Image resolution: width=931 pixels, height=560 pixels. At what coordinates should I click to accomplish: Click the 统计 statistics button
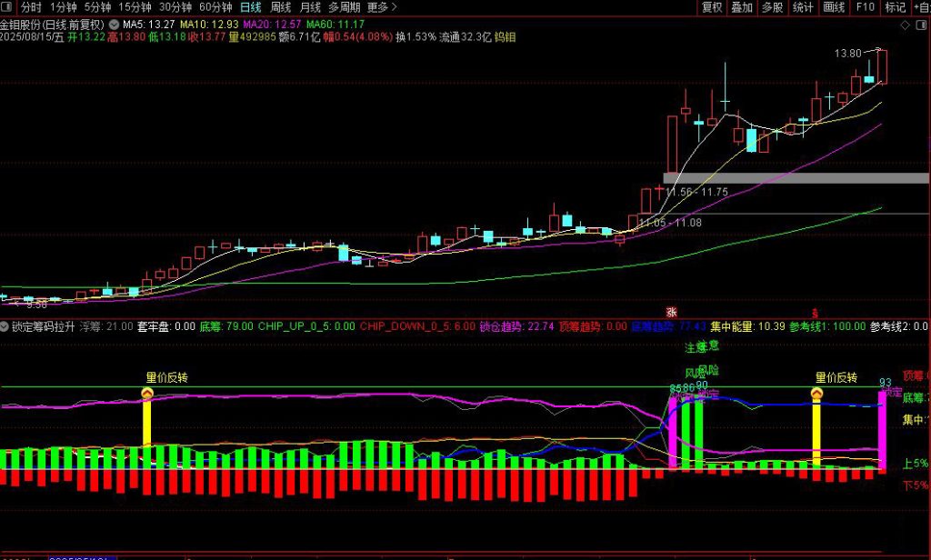point(803,7)
